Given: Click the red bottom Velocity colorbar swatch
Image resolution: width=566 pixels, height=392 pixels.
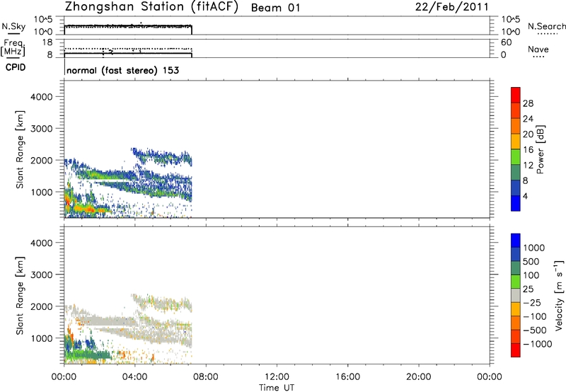Looking at the screenshot, I should pyautogui.click(x=516, y=350).
